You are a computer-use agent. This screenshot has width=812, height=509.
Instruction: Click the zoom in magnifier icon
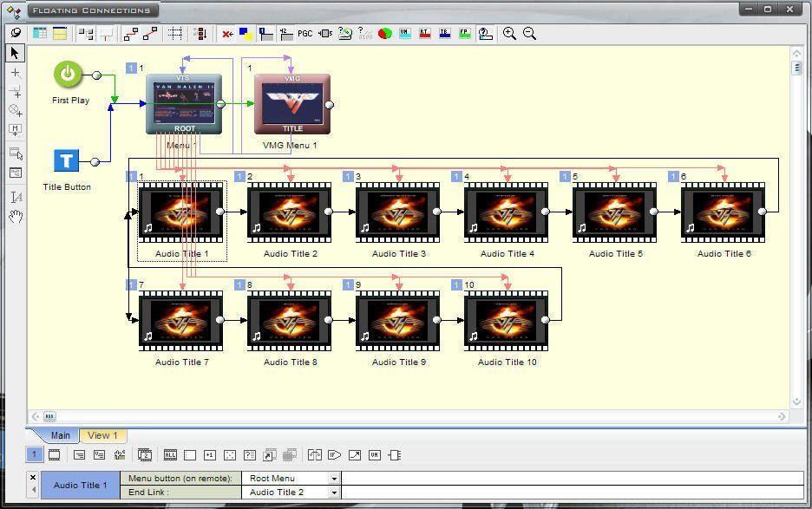pyautogui.click(x=509, y=34)
